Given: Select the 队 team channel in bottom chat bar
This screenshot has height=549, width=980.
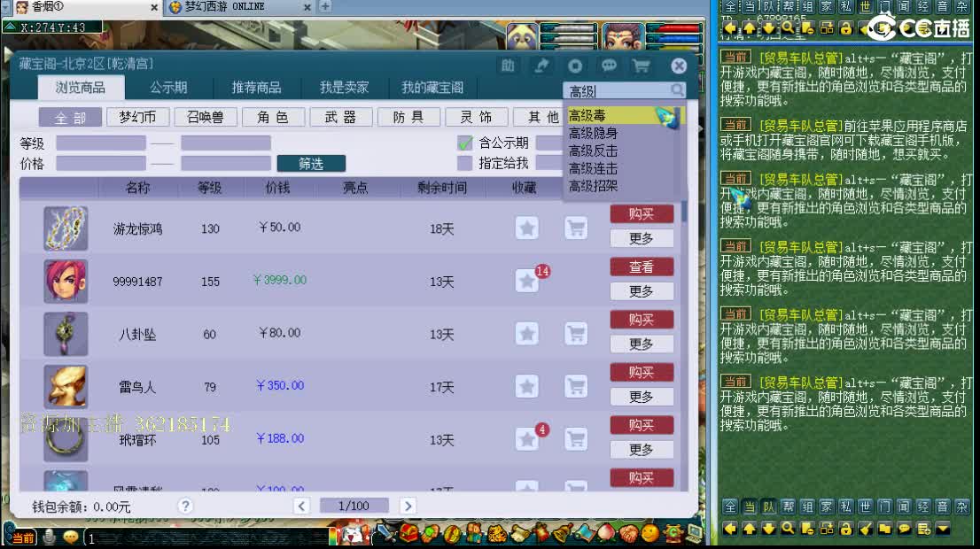Looking at the screenshot, I should 769,506.
